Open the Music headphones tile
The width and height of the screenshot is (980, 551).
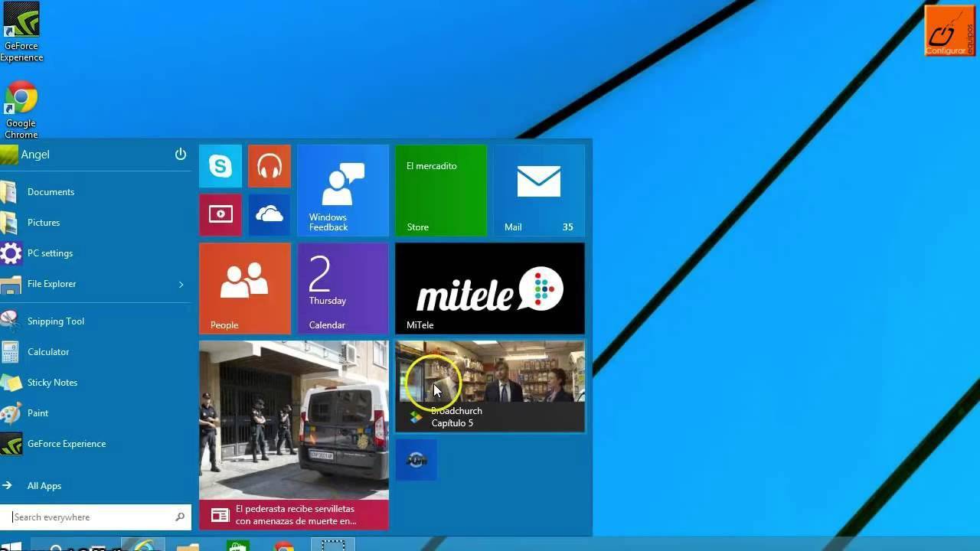(x=269, y=166)
